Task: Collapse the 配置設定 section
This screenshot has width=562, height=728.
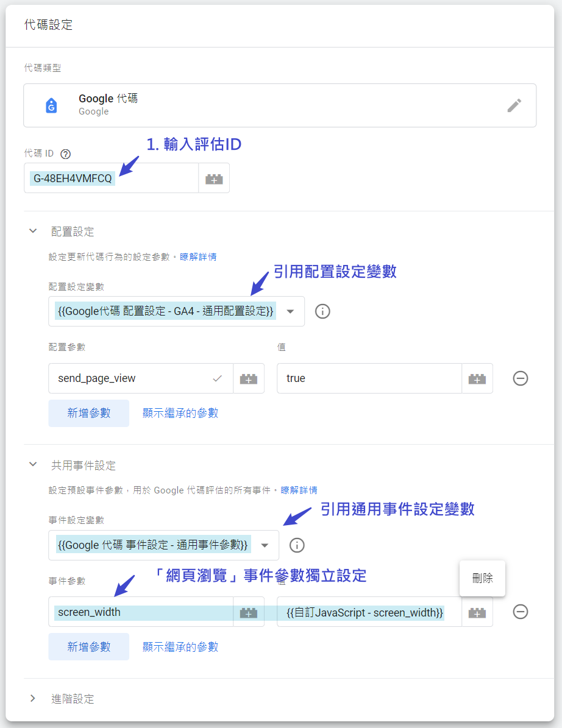Action: [33, 231]
